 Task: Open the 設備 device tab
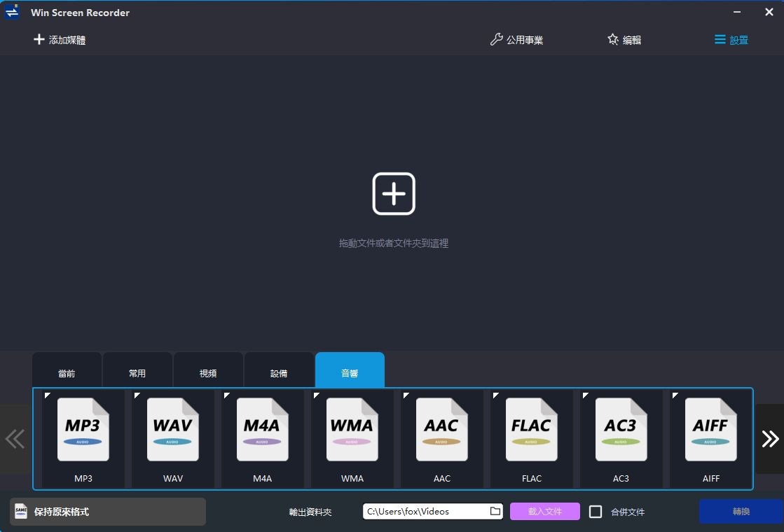pyautogui.click(x=279, y=370)
